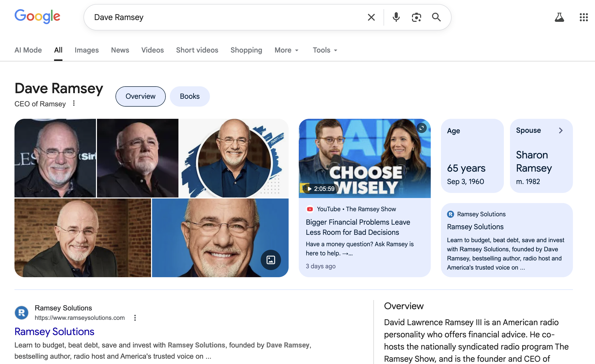This screenshot has height=364, width=595.
Task: Expand the video thumbnail with the fullscreen icon
Action: (x=422, y=128)
